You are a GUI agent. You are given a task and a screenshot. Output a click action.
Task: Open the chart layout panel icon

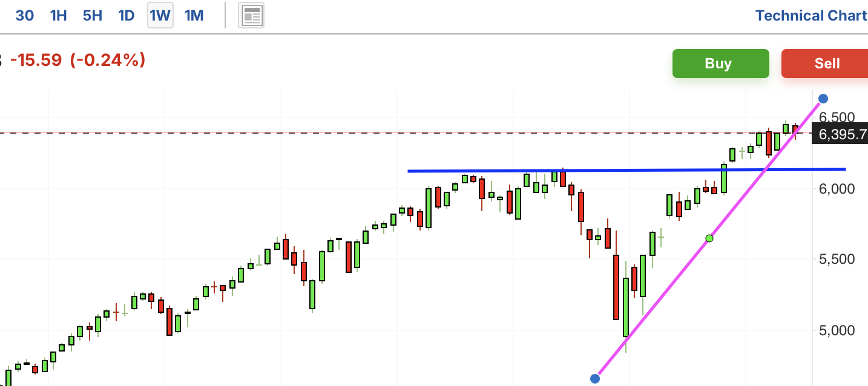click(251, 16)
